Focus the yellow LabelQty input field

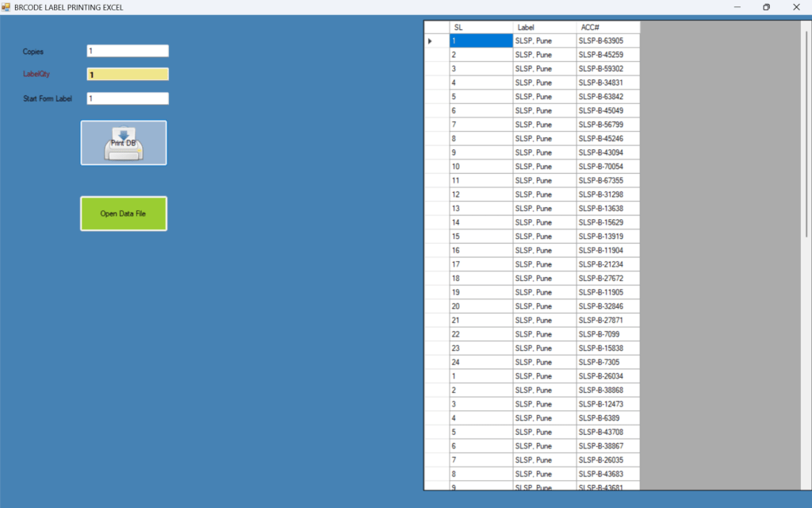[x=128, y=75]
